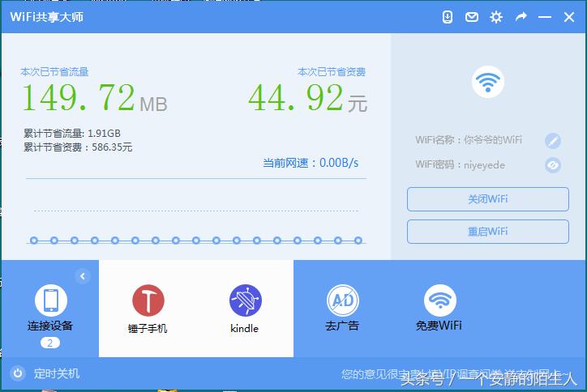Image resolution: width=587 pixels, height=392 pixels.
Task: Open the 去广告 ad-block icon
Action: click(343, 300)
